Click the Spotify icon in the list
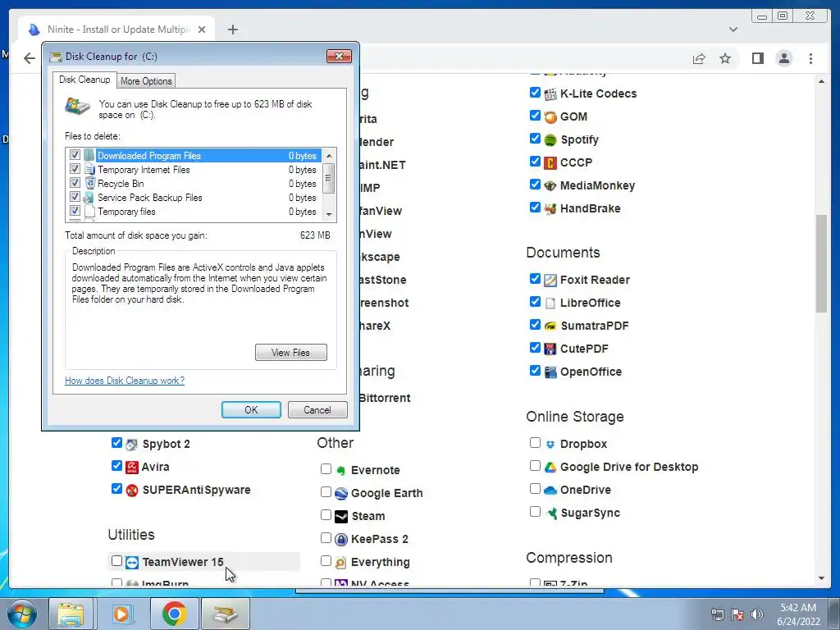This screenshot has height=630, width=840. pos(550,139)
